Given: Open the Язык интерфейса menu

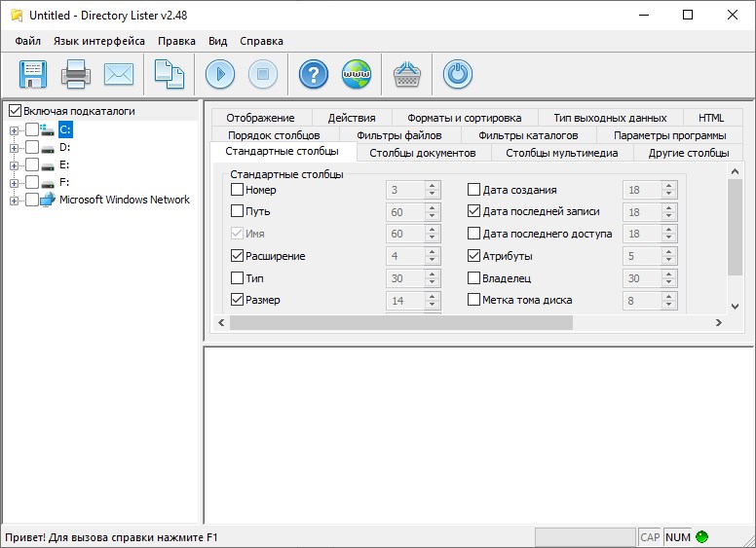Looking at the screenshot, I should [98, 41].
